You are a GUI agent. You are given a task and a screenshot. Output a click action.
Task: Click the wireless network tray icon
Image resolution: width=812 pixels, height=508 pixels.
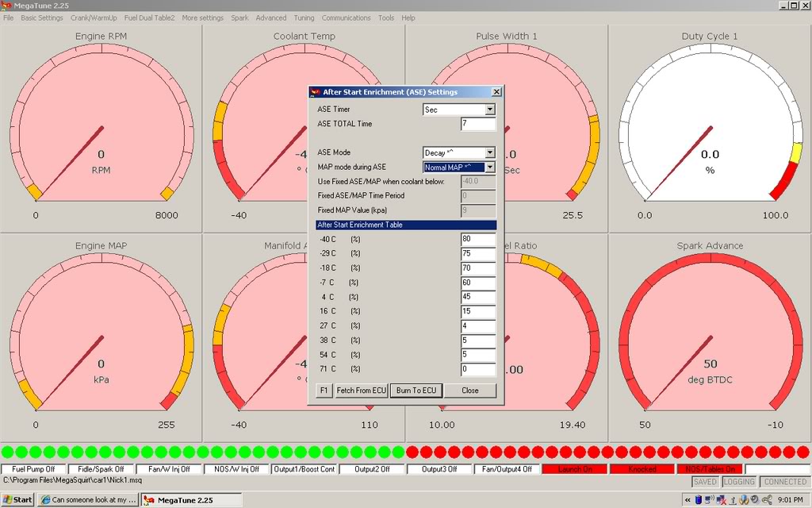coord(710,500)
